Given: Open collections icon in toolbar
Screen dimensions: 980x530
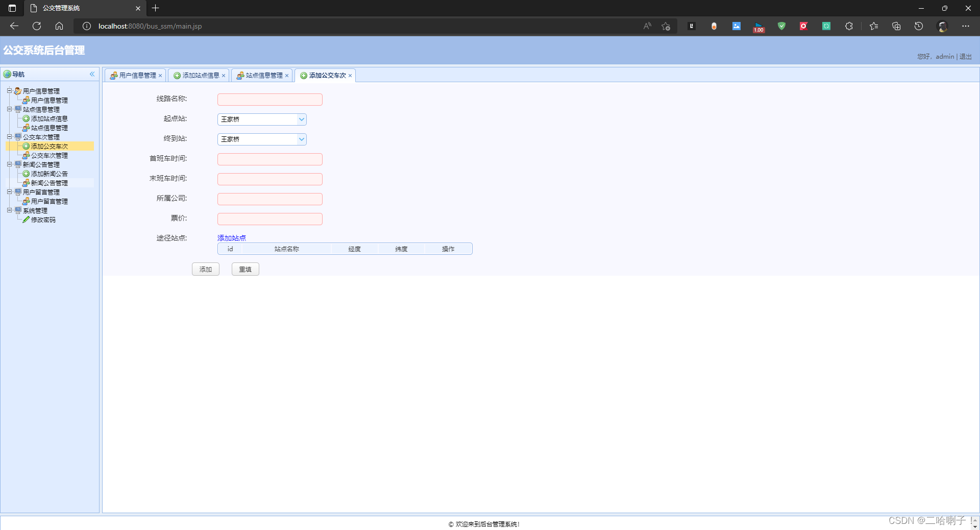Looking at the screenshot, I should (896, 26).
